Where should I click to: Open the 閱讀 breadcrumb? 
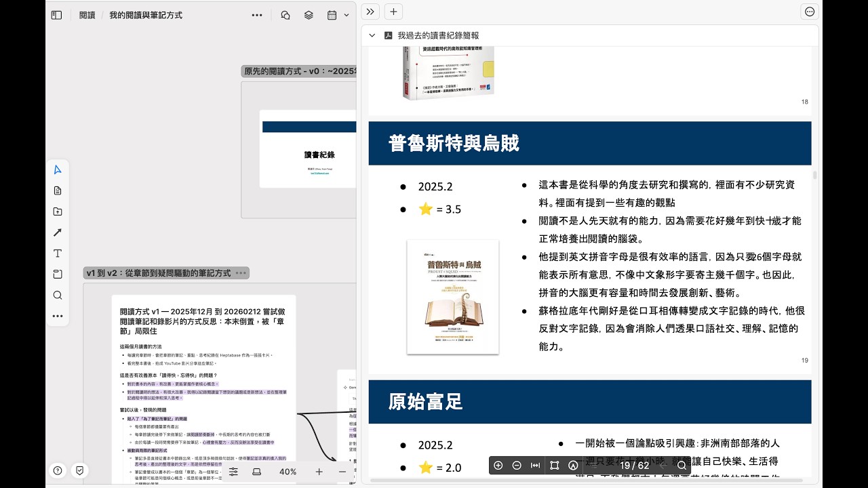click(87, 15)
